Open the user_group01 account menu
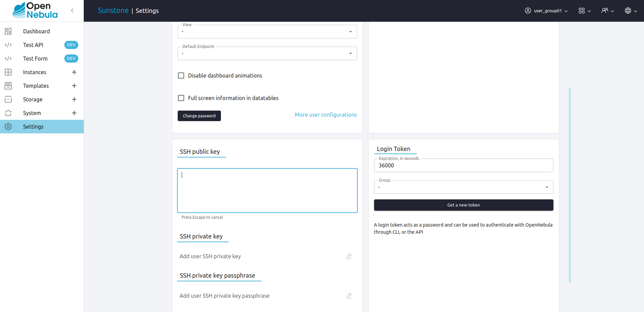644x312 pixels. [x=546, y=11]
